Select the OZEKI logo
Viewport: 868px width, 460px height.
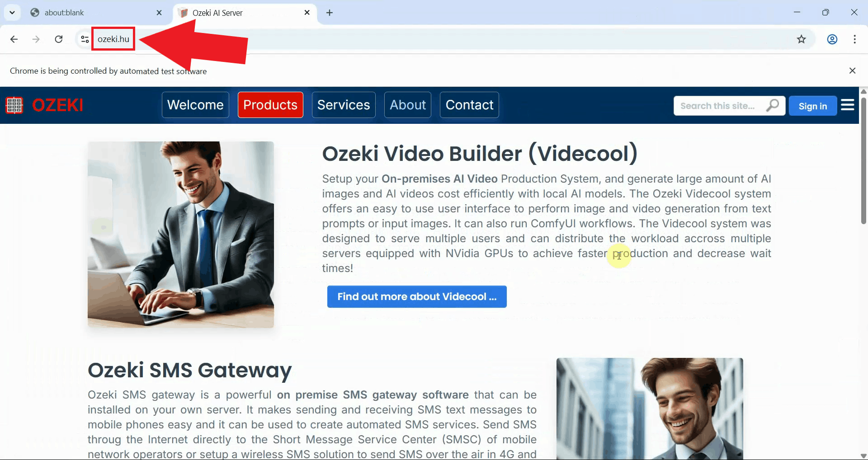click(x=44, y=105)
